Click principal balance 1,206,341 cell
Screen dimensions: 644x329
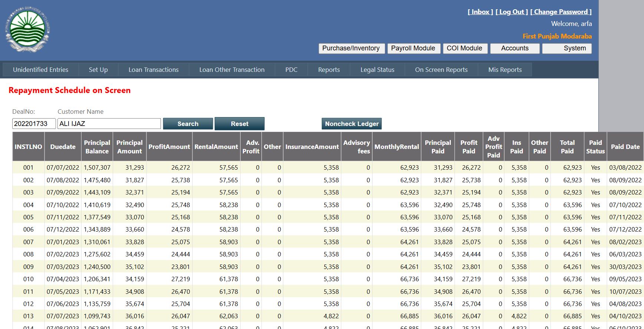click(97, 279)
